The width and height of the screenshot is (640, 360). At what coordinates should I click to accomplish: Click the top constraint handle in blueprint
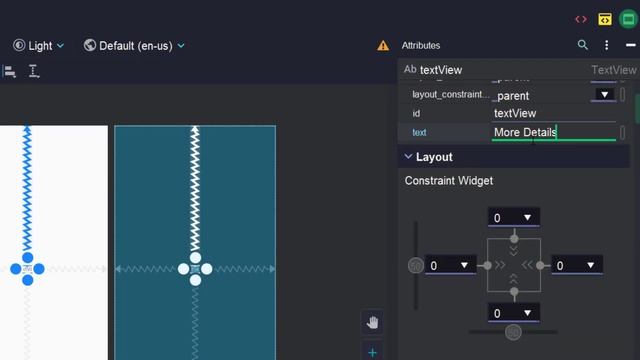click(195, 258)
